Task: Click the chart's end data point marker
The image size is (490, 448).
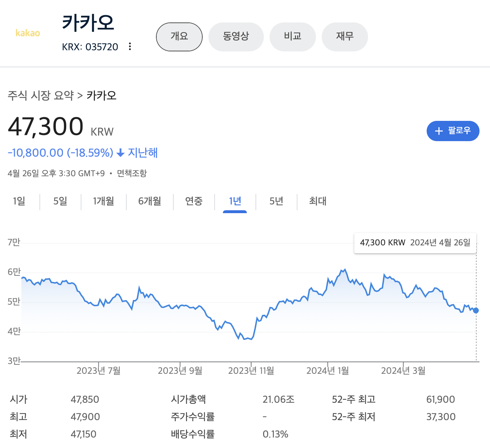Action: (476, 310)
